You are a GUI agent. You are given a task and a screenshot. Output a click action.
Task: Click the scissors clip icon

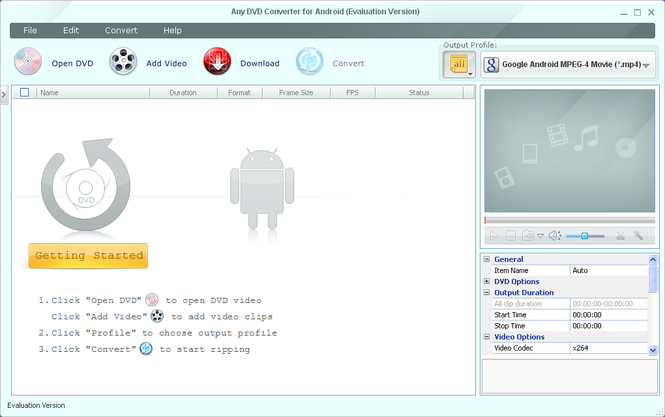click(620, 236)
